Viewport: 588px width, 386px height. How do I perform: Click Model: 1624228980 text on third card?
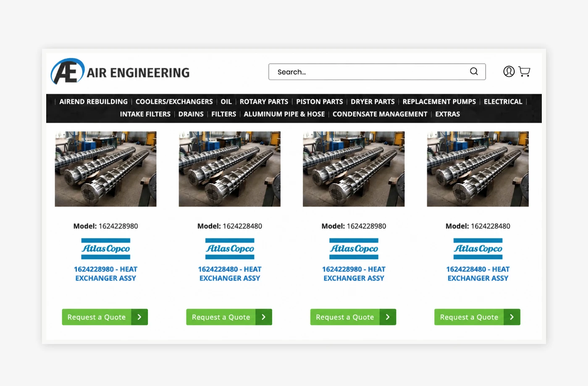pos(354,226)
